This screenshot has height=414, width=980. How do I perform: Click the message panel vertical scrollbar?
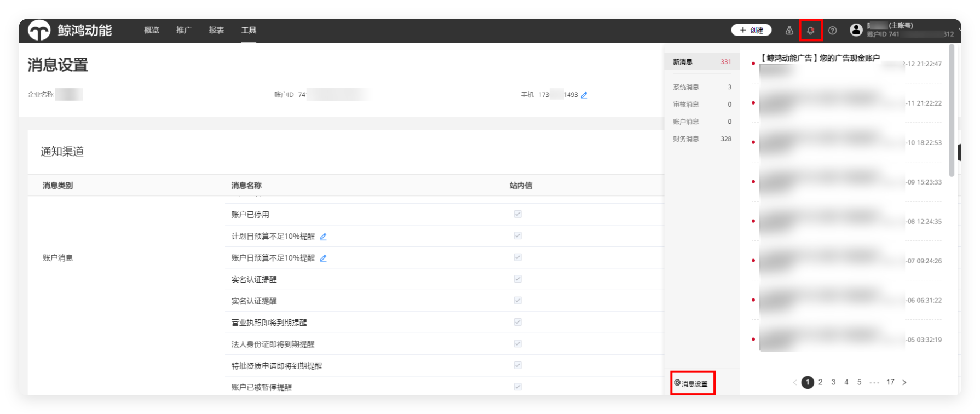coord(952,111)
